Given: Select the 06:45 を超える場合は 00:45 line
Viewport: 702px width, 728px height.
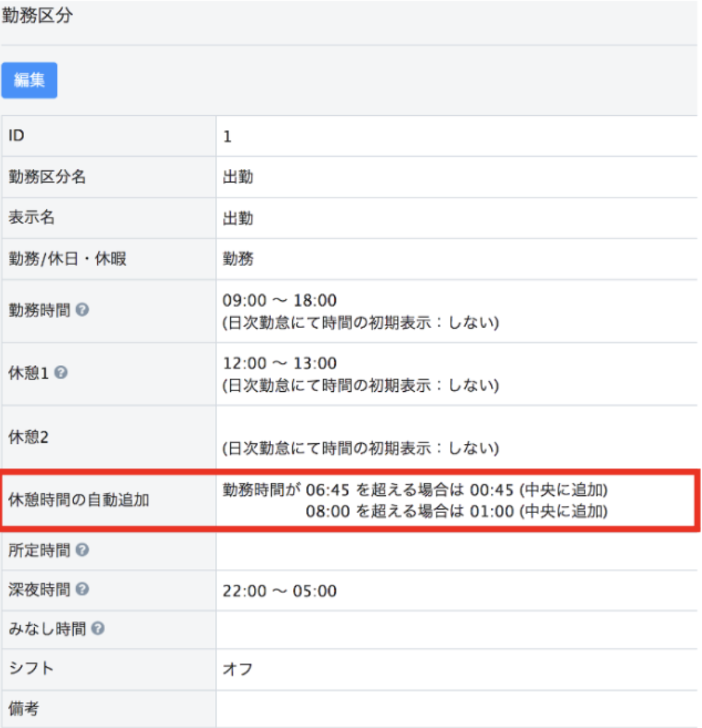Looking at the screenshot, I should click(x=415, y=490).
